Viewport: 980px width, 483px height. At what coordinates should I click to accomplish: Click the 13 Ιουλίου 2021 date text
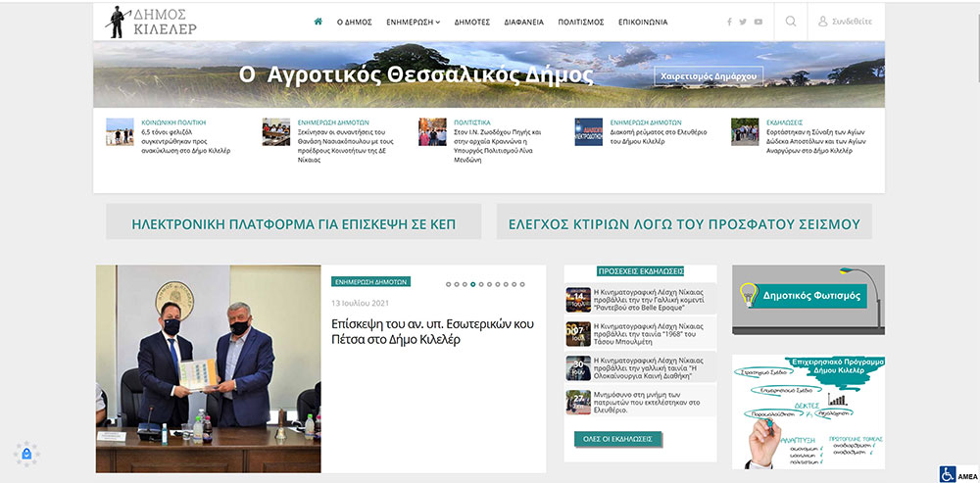click(x=360, y=303)
